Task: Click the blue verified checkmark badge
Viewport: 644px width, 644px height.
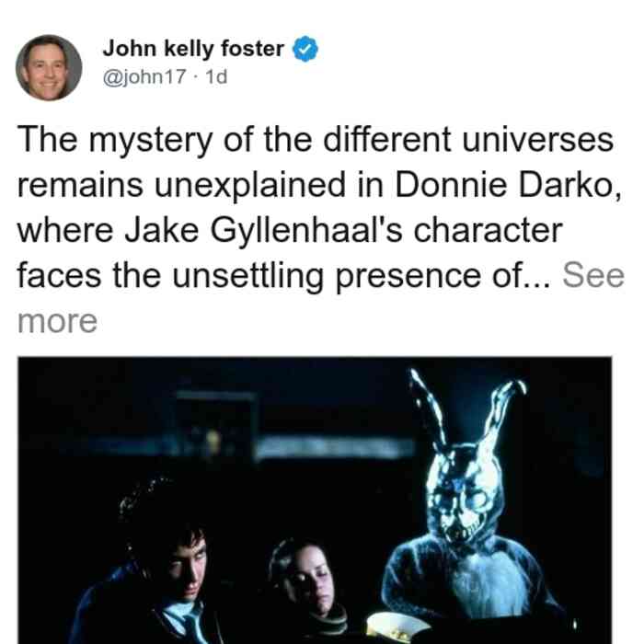Action: [305, 49]
